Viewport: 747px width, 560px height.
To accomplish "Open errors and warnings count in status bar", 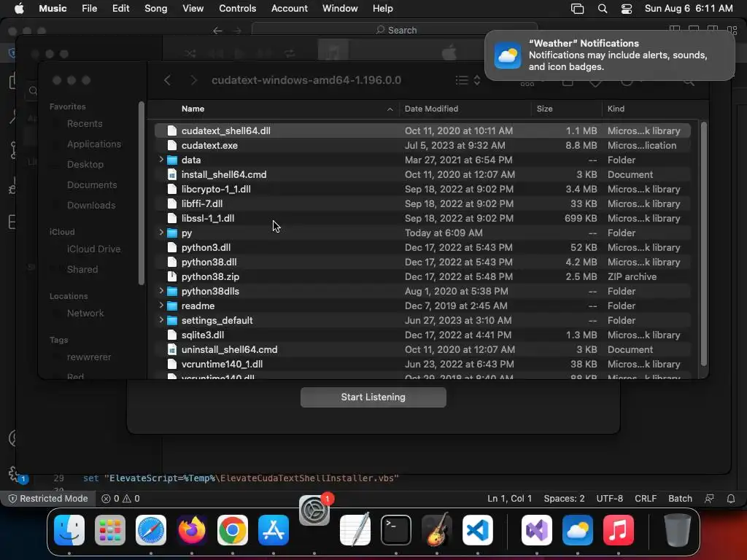I will (x=120, y=499).
